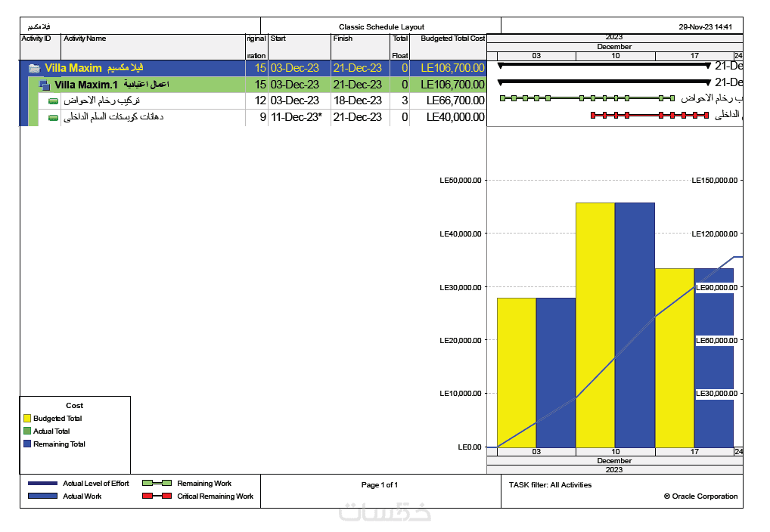Click the original duration value 9
This screenshot has height=532, width=770.
263,117
